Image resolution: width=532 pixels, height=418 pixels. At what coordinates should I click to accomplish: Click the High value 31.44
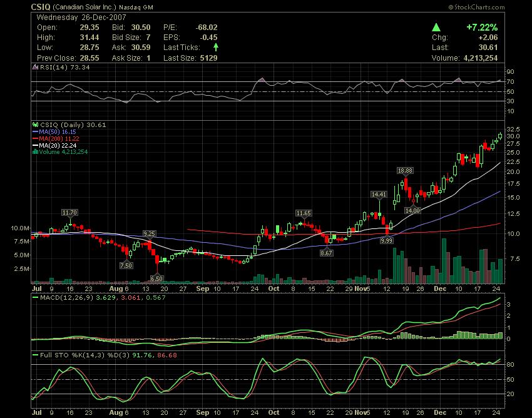(90, 38)
